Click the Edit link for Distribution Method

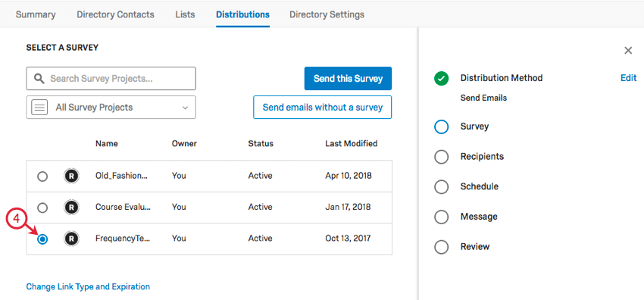628,77
